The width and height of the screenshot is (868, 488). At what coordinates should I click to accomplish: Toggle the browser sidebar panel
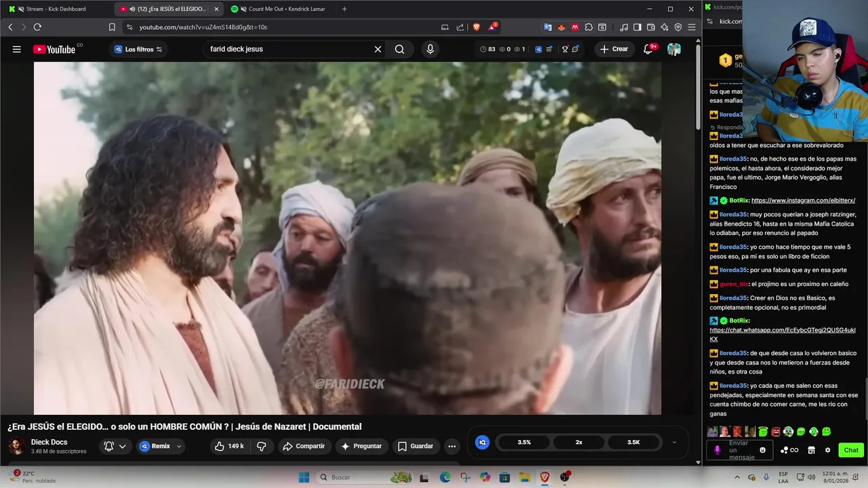[x=637, y=27]
